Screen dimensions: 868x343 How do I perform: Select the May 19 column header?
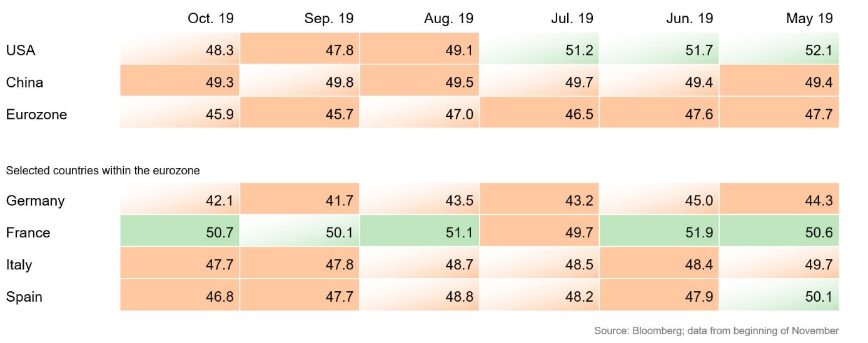809,19
